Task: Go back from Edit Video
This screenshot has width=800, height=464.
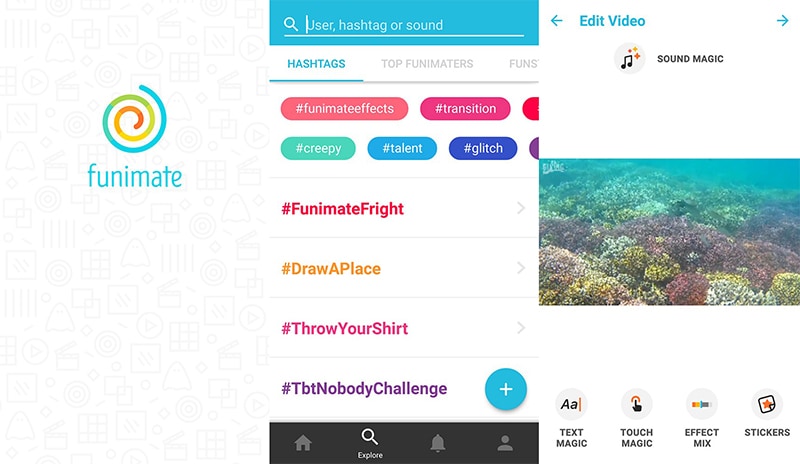Action: tap(557, 21)
